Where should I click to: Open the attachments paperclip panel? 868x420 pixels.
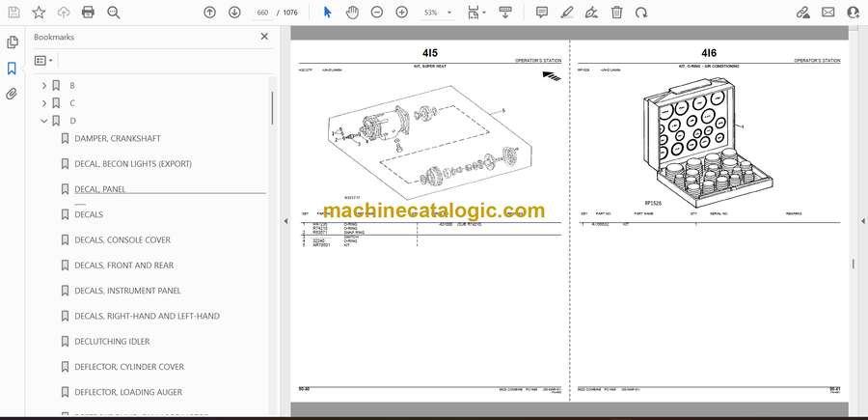click(x=12, y=94)
